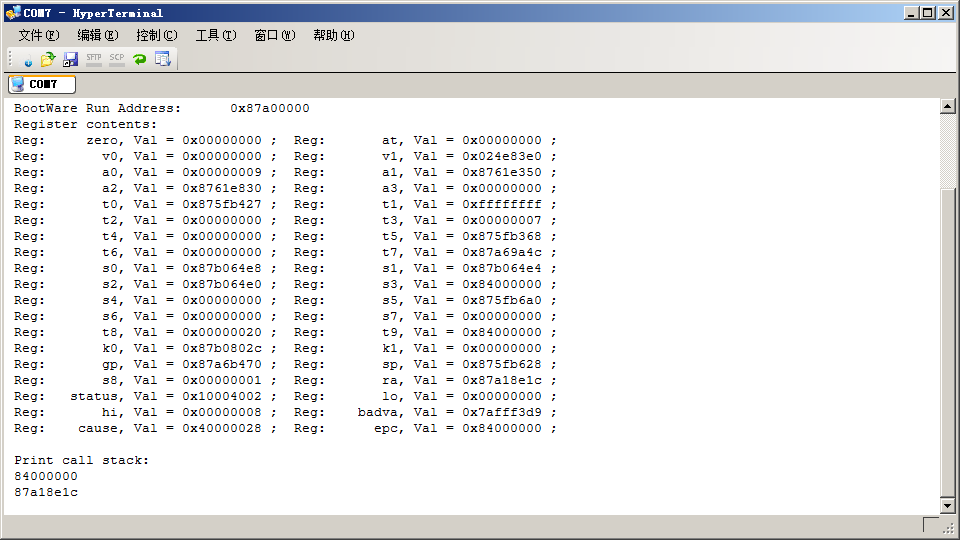Viewport: 960px width, 540px height.
Task: Click the sp value 0x875fb628
Action: [502, 364]
